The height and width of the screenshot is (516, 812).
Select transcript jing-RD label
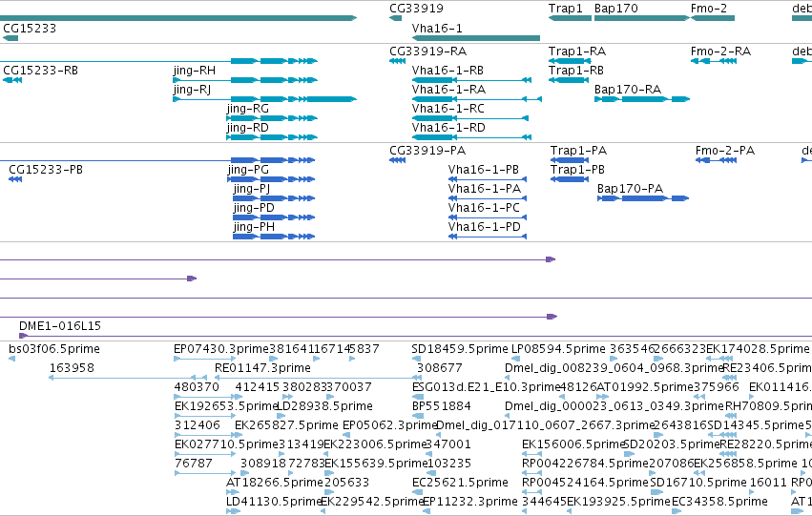pyautogui.click(x=247, y=128)
